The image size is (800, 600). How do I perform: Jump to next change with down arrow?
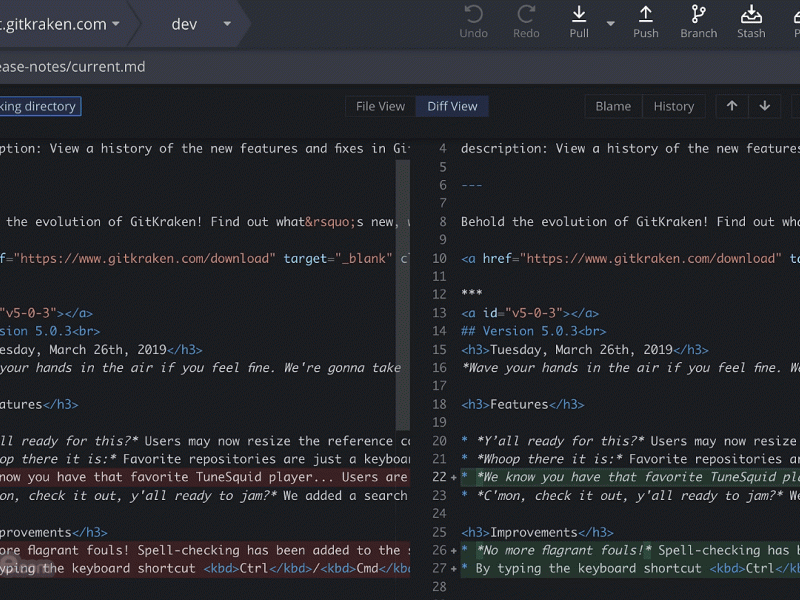click(764, 106)
